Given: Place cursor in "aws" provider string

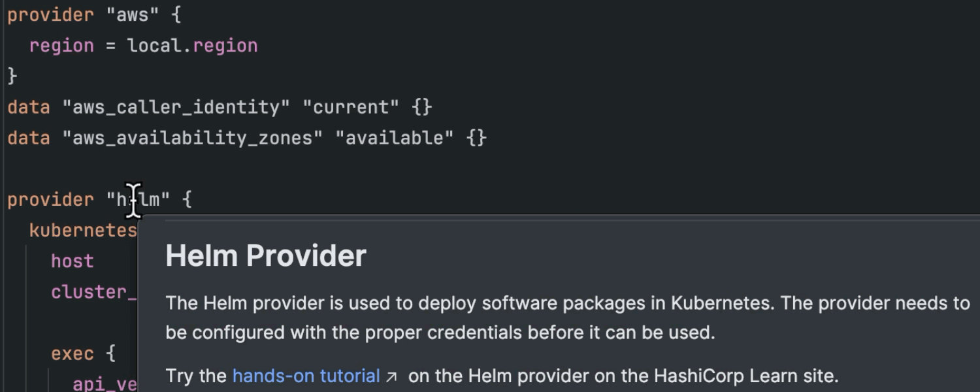Looking at the screenshot, I should [x=133, y=15].
